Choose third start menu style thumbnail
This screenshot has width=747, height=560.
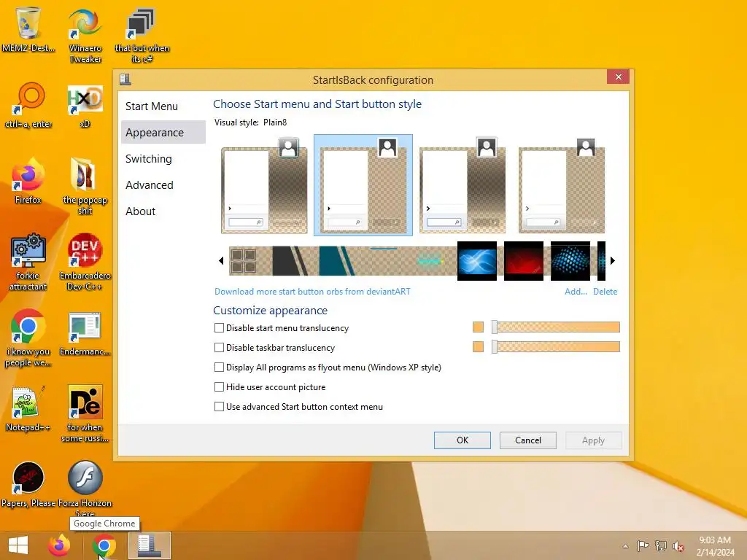coord(462,185)
